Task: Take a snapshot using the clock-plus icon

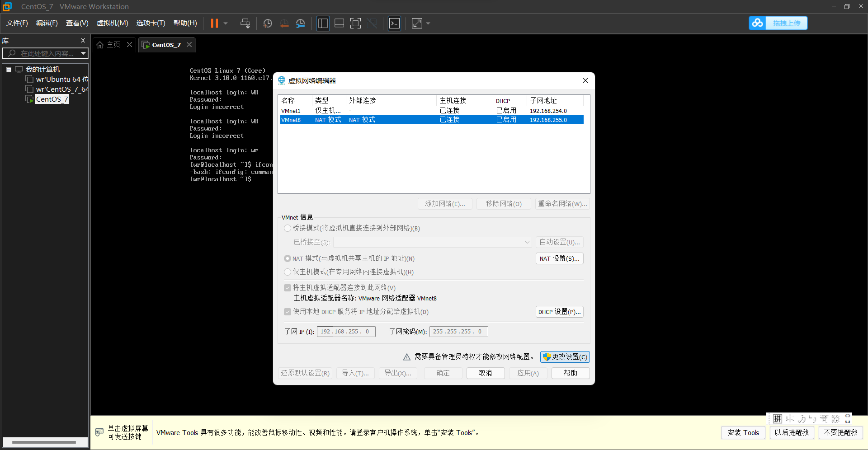Action: click(x=268, y=23)
